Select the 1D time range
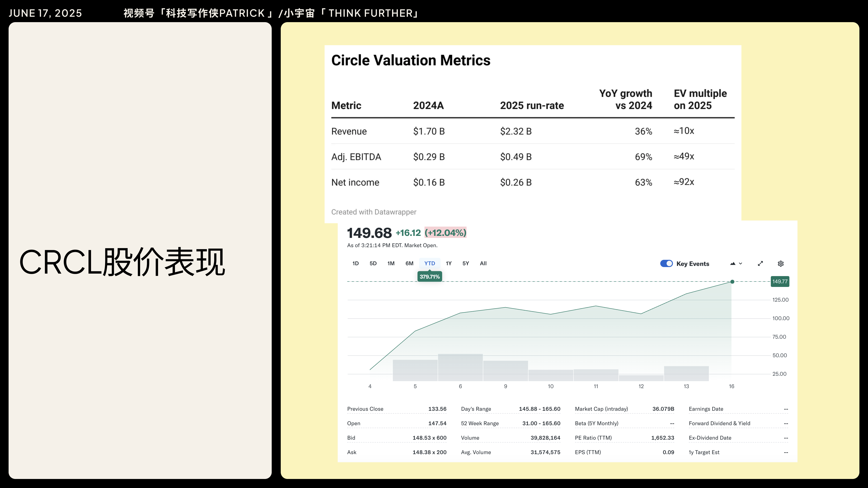This screenshot has height=488, width=868. click(356, 263)
